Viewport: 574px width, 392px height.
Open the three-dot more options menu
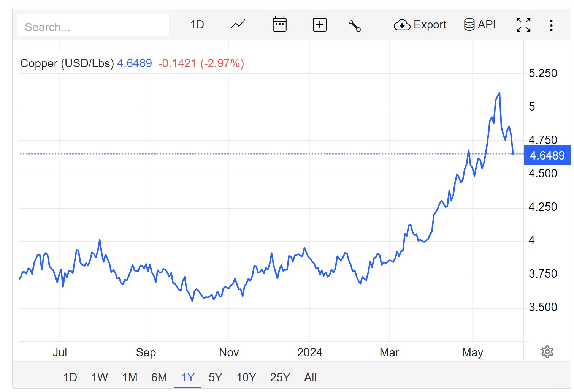pos(551,25)
